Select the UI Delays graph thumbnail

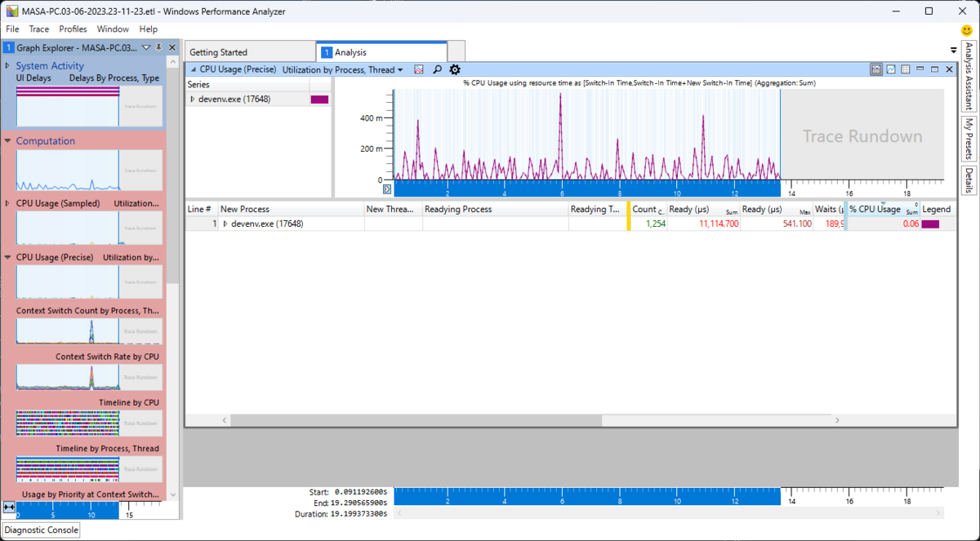pyautogui.click(x=89, y=106)
